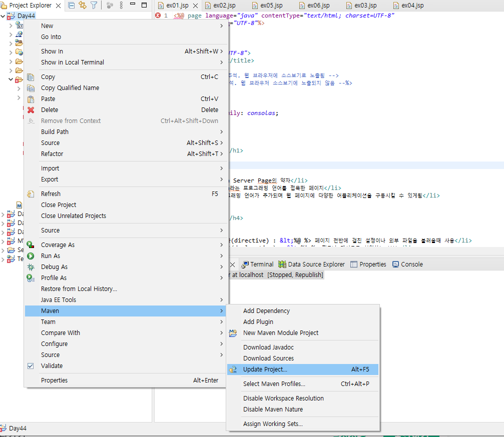
Task: Click the Console view icon
Action: click(x=395, y=264)
